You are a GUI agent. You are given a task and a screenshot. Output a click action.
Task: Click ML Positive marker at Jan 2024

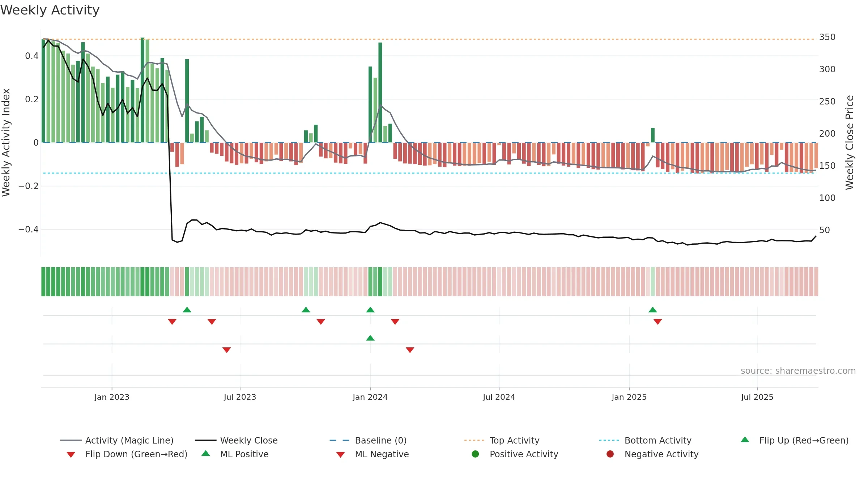pyautogui.click(x=370, y=338)
